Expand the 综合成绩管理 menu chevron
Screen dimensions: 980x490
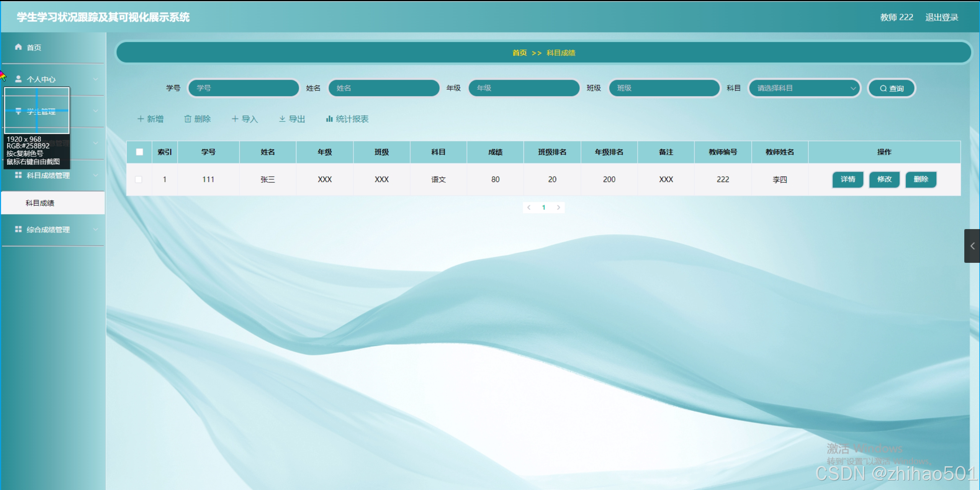point(95,229)
